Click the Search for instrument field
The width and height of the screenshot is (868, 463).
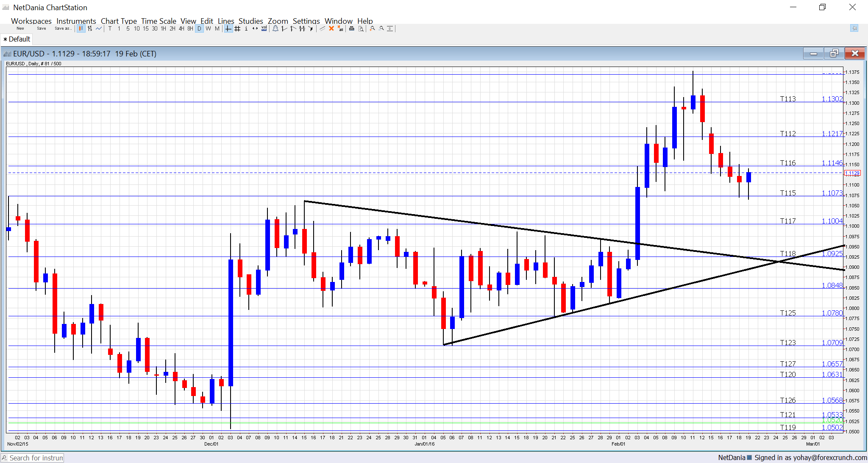pos(32,458)
